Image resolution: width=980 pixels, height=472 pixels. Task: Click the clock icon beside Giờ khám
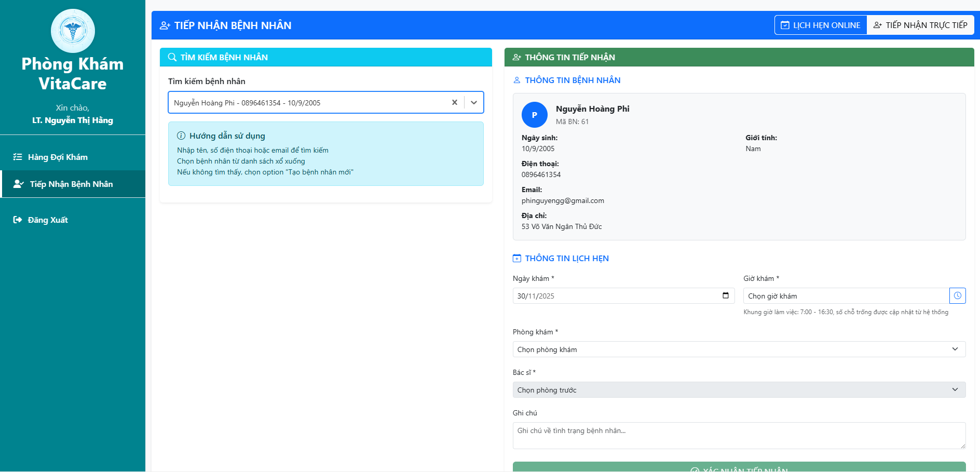(957, 295)
